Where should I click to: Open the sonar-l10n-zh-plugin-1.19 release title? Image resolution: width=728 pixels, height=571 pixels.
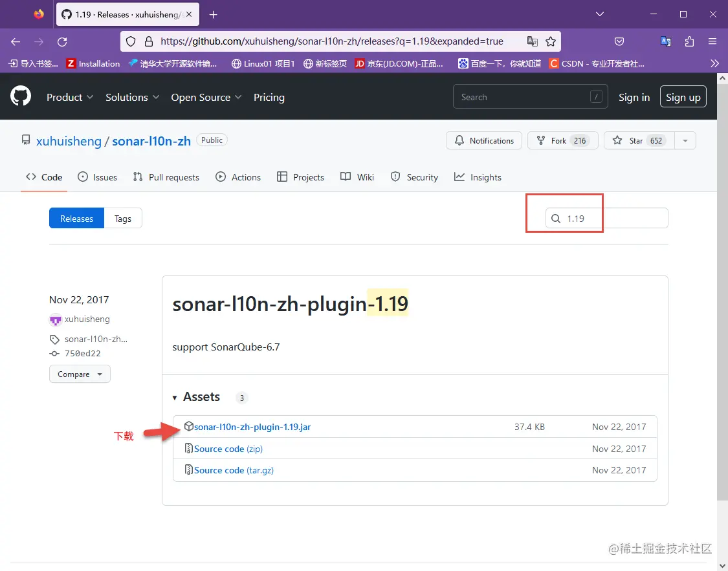click(x=290, y=304)
